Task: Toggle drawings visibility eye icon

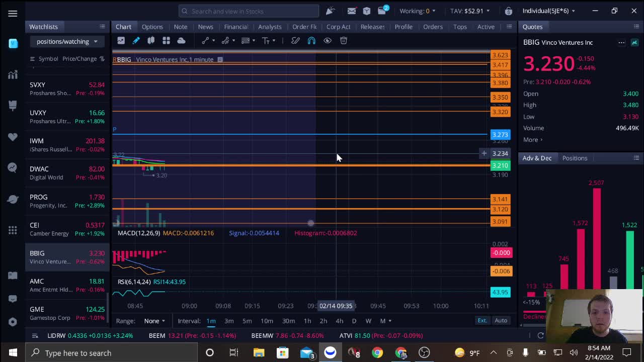Action: [328, 41]
